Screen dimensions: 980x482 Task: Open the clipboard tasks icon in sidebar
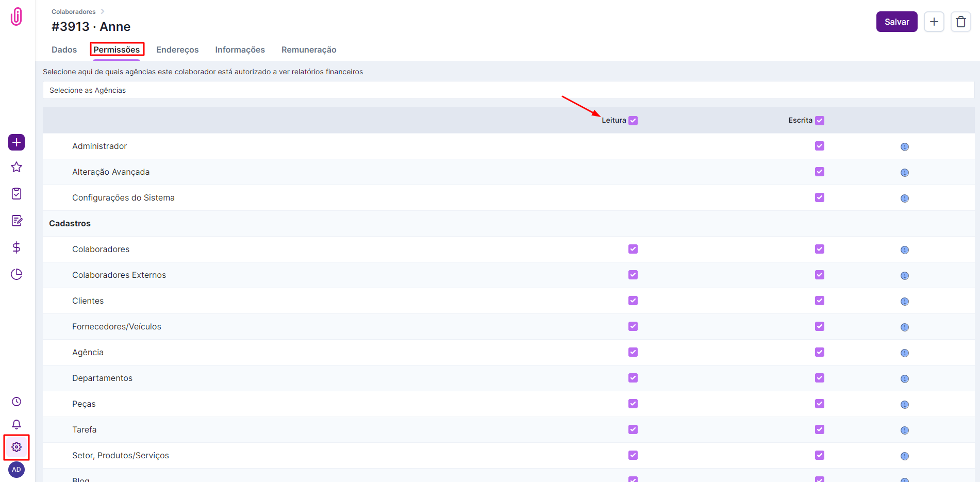coord(16,194)
